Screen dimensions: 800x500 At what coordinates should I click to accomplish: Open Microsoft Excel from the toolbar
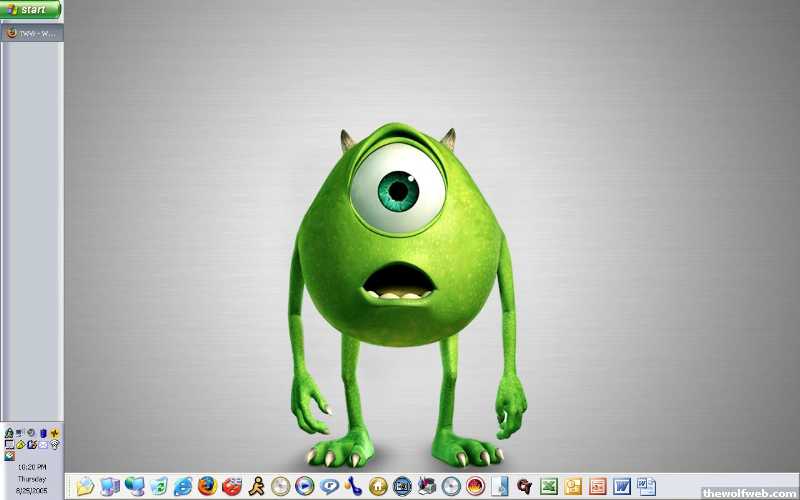pyautogui.click(x=549, y=486)
